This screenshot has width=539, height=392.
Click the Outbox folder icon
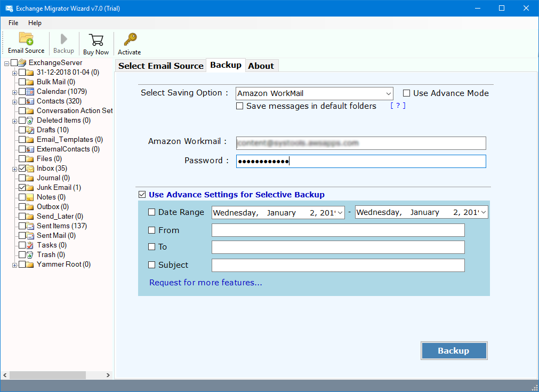point(30,207)
